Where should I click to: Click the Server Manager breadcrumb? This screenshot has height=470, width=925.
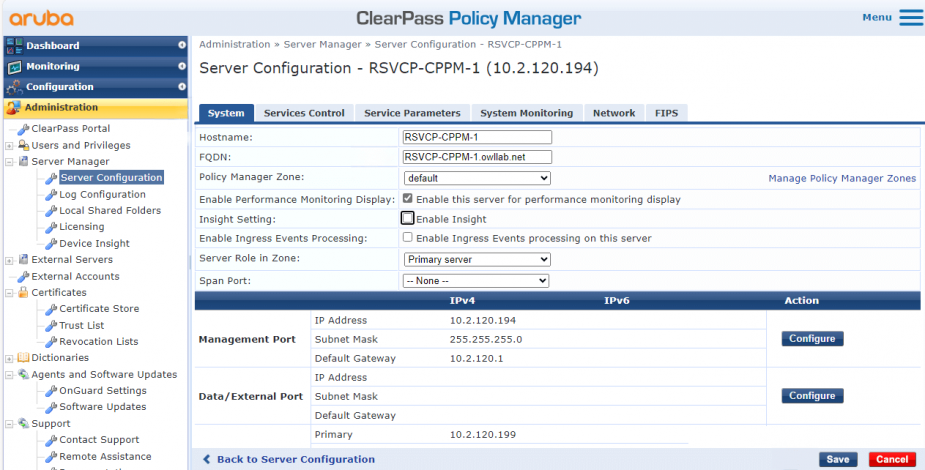[322, 44]
